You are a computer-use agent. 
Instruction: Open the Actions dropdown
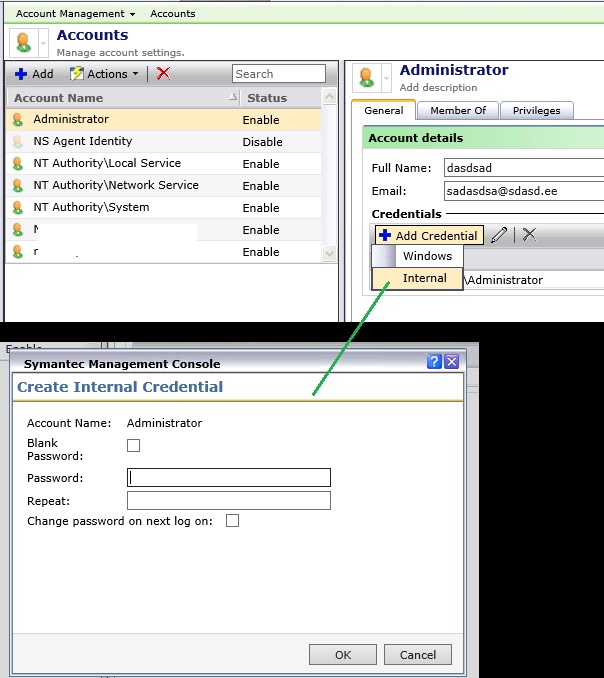tap(104, 74)
